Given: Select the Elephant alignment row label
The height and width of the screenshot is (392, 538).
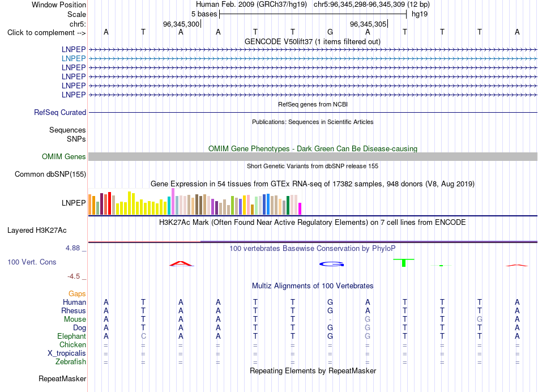Looking at the screenshot, I should click(71, 336).
